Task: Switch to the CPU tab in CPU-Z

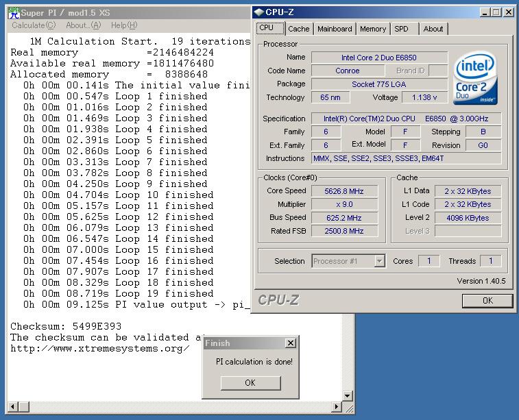Action: click(270, 28)
